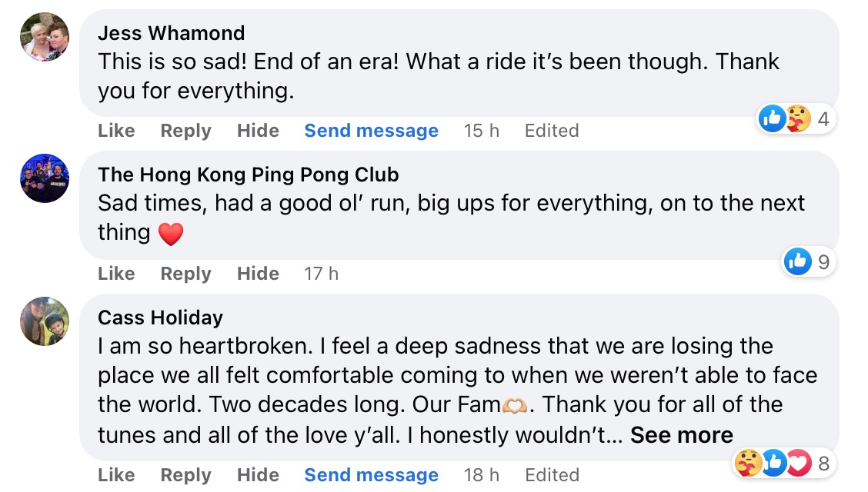Expand Cass Holiday's comment with See more
This screenshot has height=492, width=868.
681,435
